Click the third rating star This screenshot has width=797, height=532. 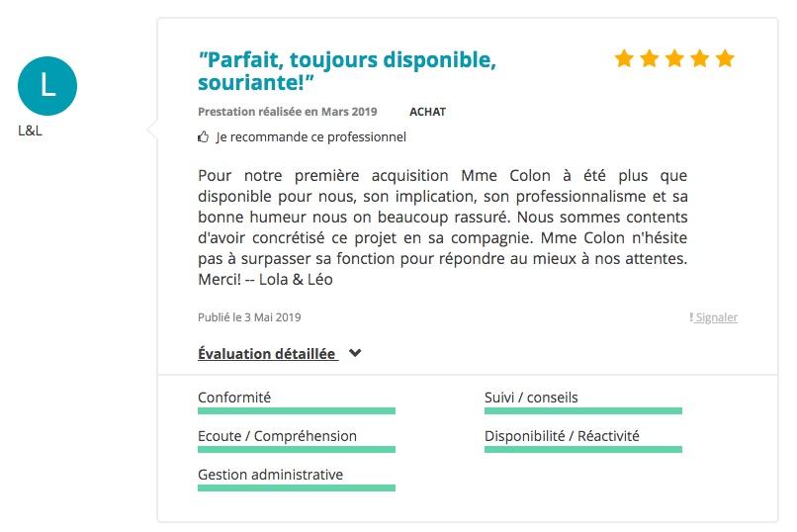[x=674, y=58]
